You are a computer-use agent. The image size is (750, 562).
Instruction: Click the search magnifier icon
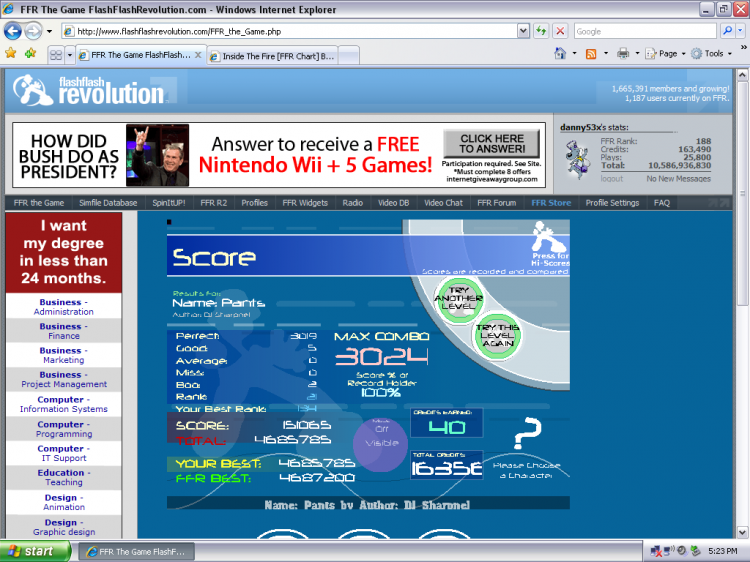point(728,31)
